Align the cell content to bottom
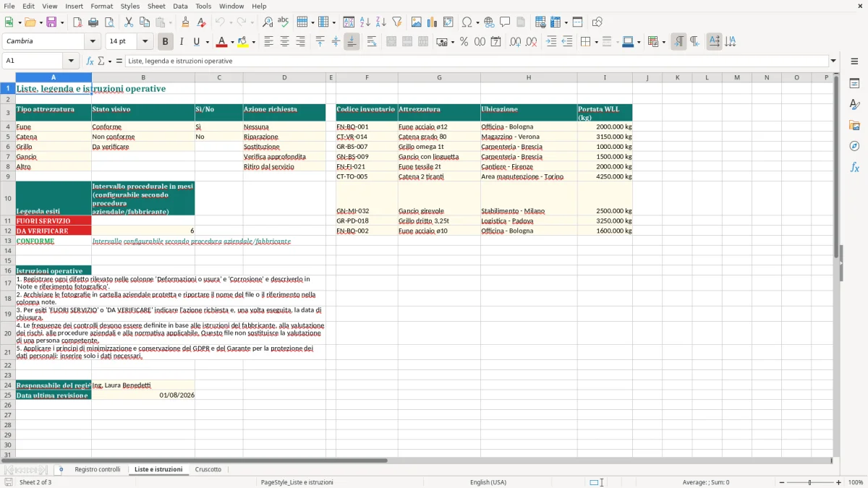Screen dimensions: 868x488 coord(352,42)
